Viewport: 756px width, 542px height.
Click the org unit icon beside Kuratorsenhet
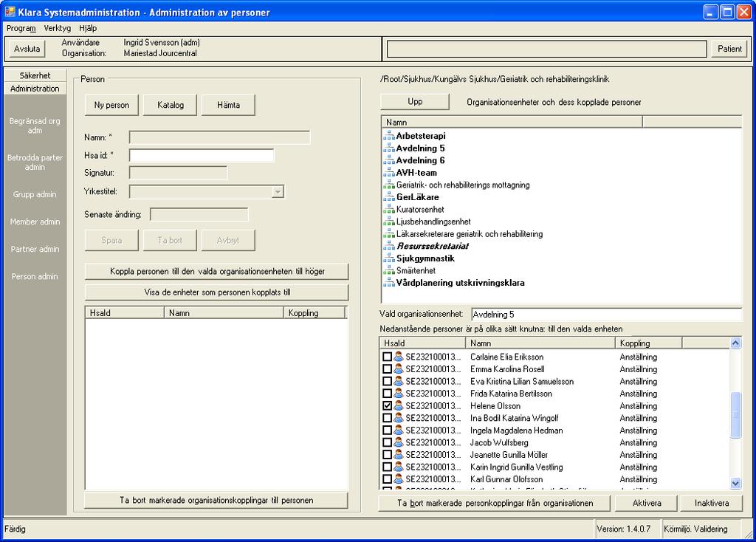point(389,209)
